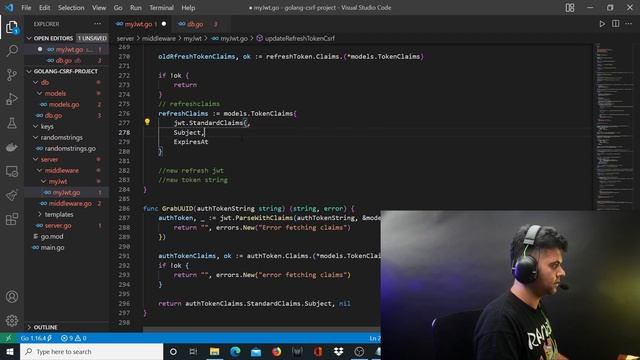Select the myJwt.go editor tab
This screenshot has height=360, width=640.
tap(141, 24)
